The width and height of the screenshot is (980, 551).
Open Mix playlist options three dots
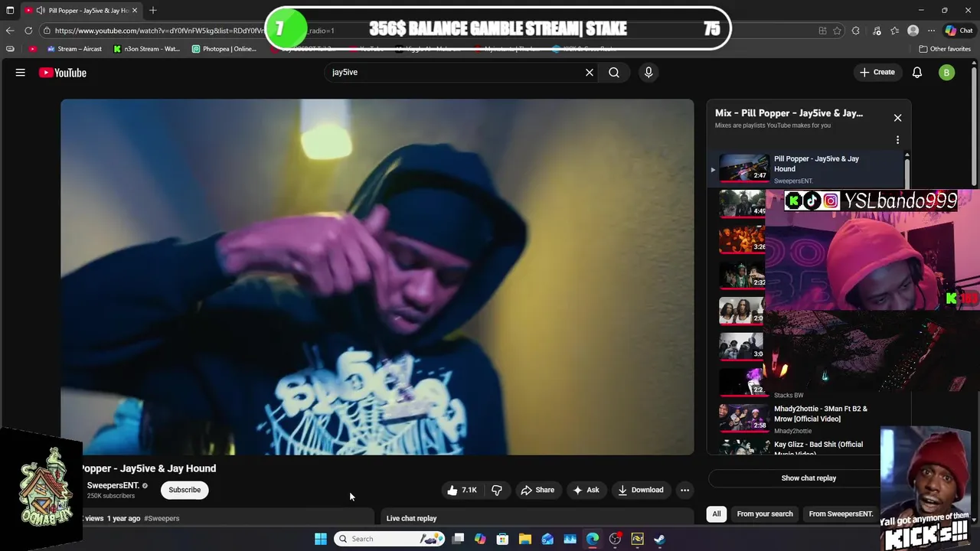897,140
